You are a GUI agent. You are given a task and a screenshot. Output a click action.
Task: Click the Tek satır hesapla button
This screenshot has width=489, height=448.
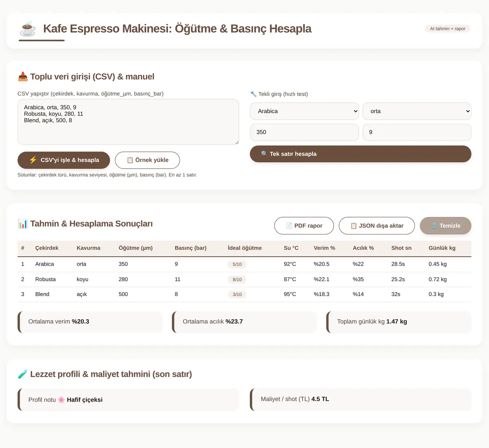pyautogui.click(x=361, y=154)
